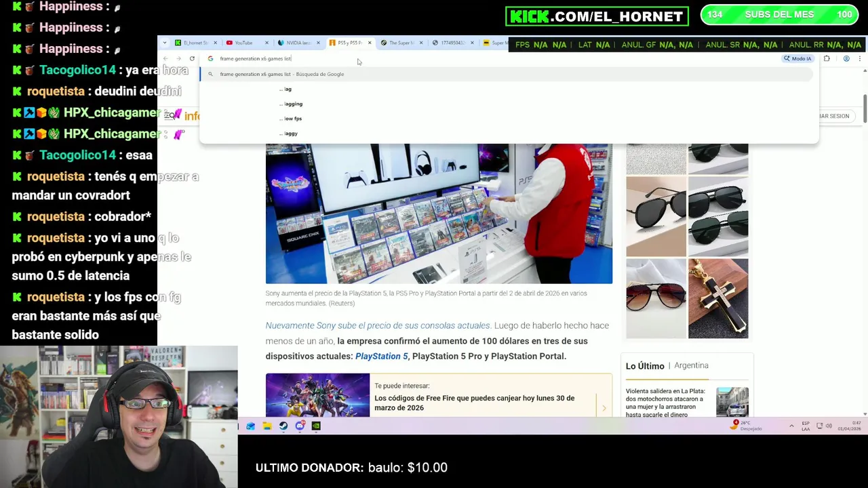Click the Google icon in address bar
Viewport: 868px width, 488px height.
click(211, 58)
